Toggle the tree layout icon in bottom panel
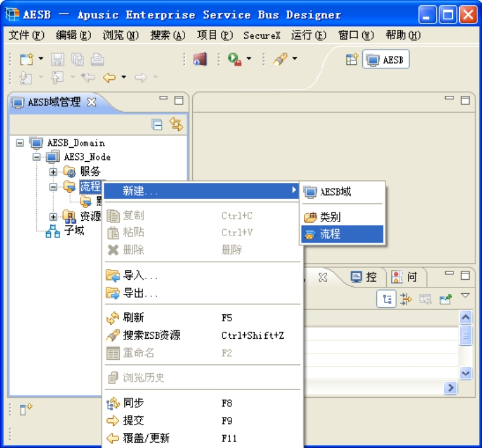482x448 pixels. tap(386, 299)
